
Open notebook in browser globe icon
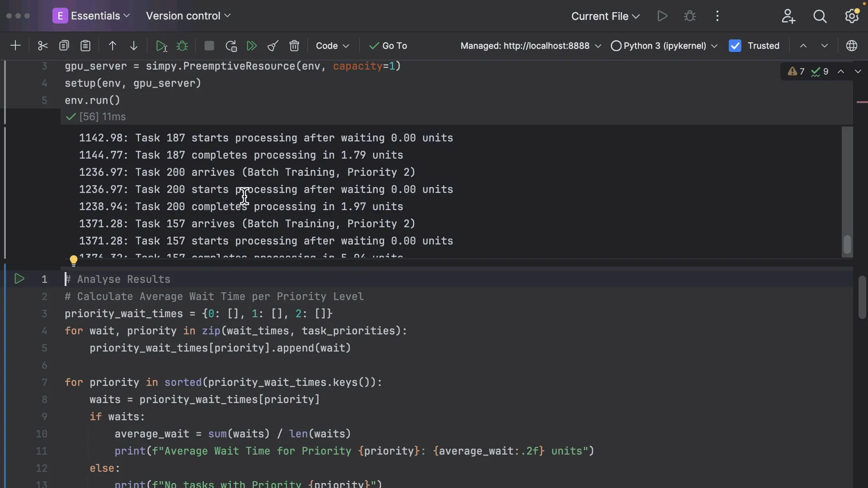pos(852,46)
